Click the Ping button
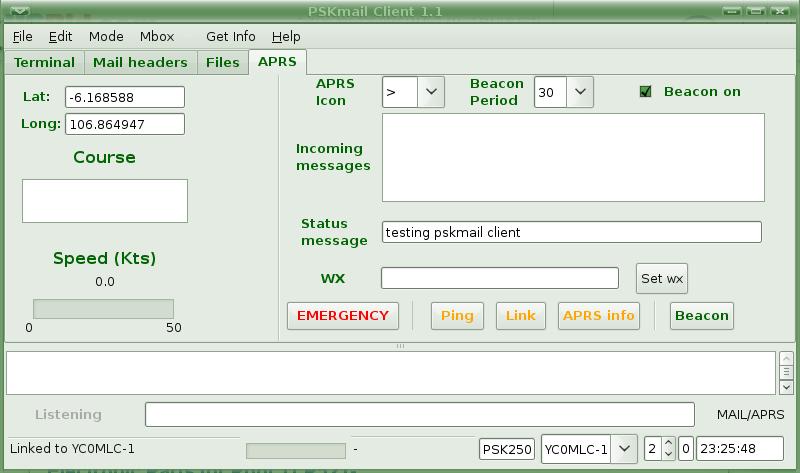Screen dimensions: 800x473 point(457,316)
